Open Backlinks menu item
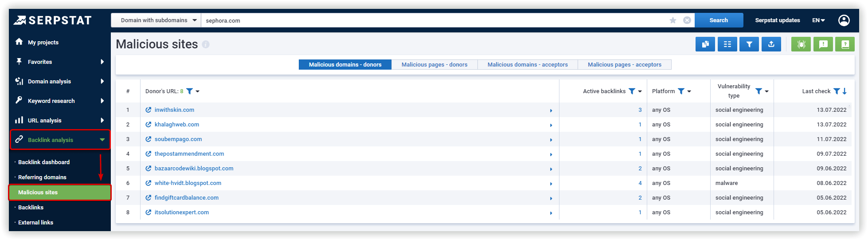The image size is (868, 240). pyautogui.click(x=31, y=207)
